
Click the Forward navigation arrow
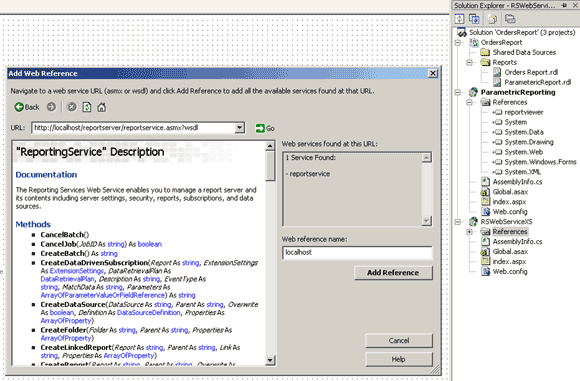(51, 107)
